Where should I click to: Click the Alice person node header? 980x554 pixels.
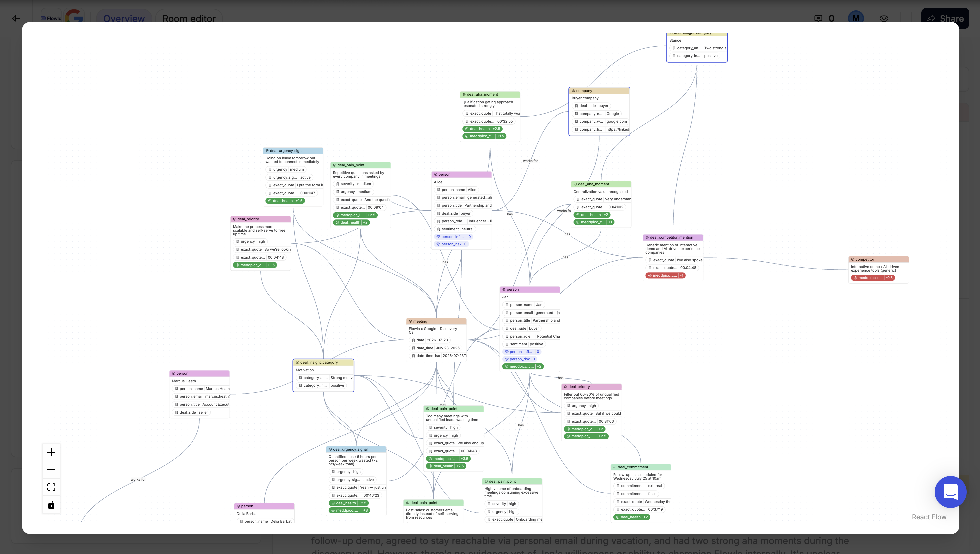pos(461,174)
